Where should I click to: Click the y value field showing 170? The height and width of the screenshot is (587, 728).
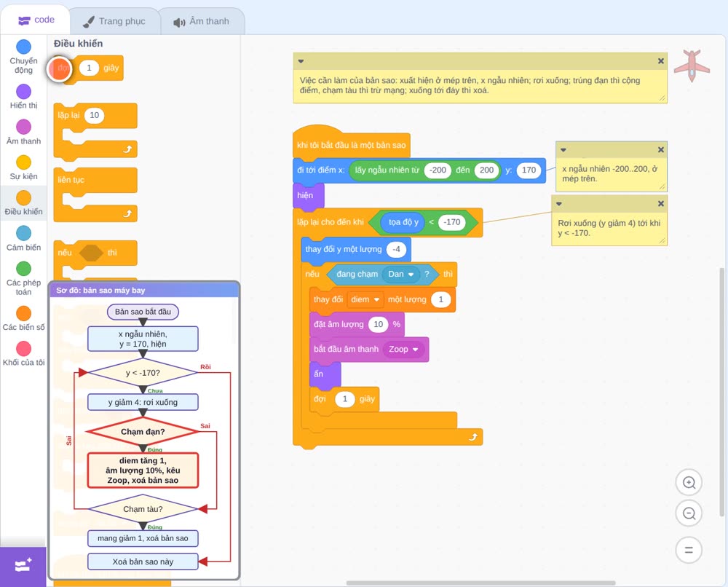coord(529,170)
